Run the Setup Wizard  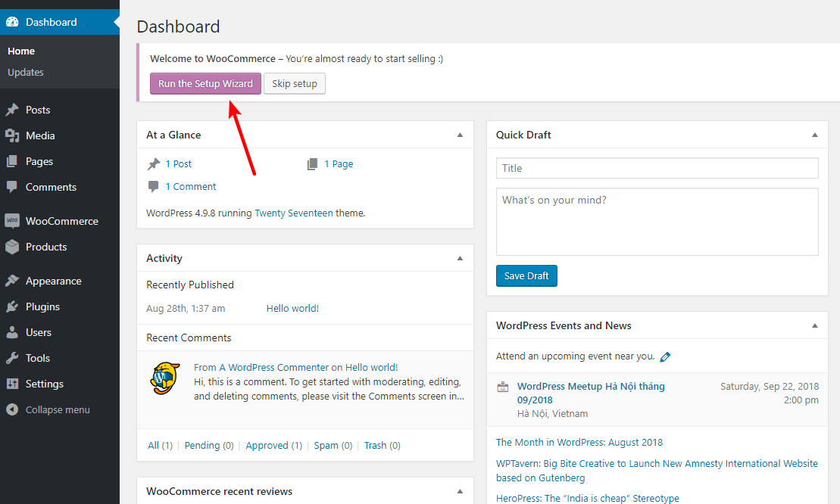click(205, 83)
